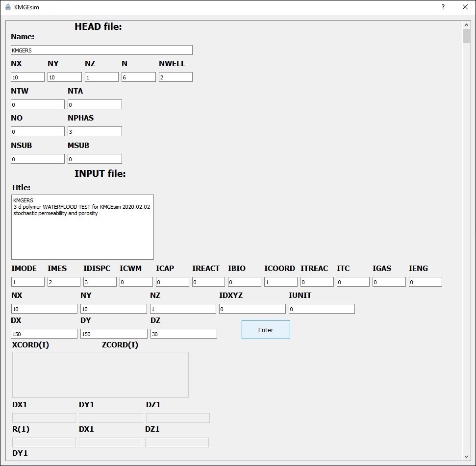Click the IENG input field

click(x=426, y=282)
